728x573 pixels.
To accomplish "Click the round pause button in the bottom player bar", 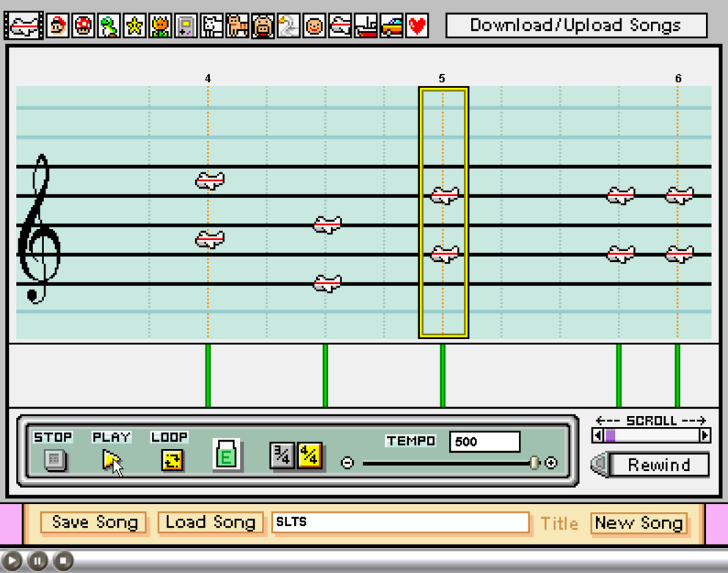I will pos(37,561).
